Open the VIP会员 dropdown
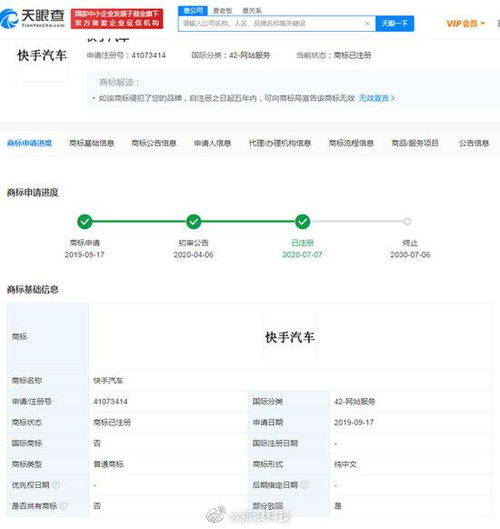Image resolution: width=500 pixels, height=529 pixels. coord(466,23)
